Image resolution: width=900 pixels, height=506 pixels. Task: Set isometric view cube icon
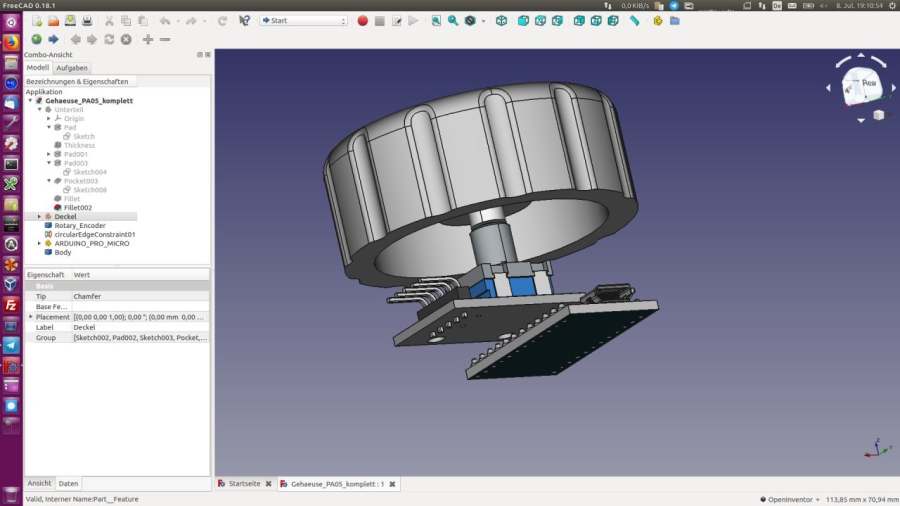click(502, 21)
